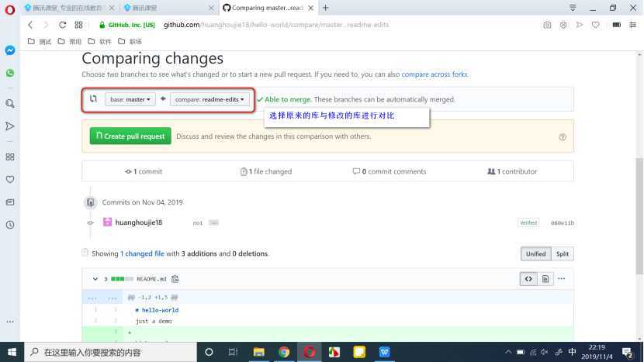This screenshot has height=362, width=644.
Task: Bookmark page with heart icon
Action: coord(595,25)
